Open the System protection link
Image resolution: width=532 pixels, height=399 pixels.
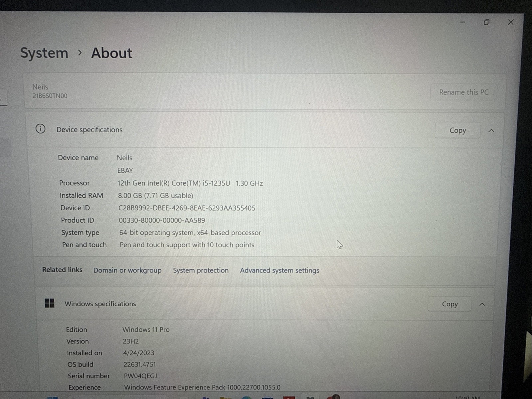(201, 270)
